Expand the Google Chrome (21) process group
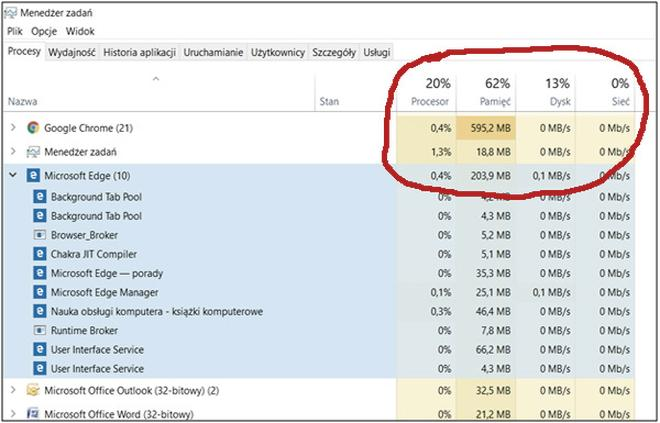Screen dimensions: 660x423 (13, 127)
